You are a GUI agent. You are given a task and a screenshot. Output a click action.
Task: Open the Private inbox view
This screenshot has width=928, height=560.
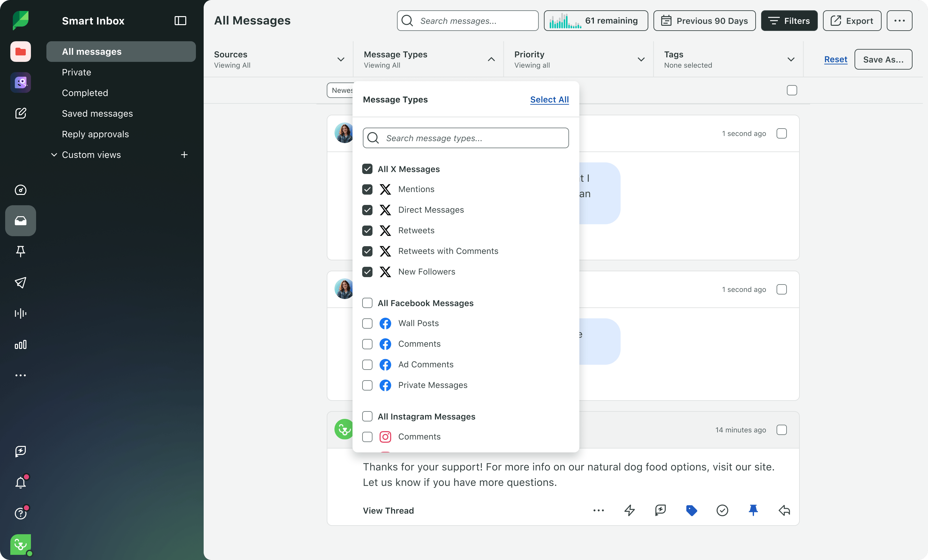click(x=76, y=72)
